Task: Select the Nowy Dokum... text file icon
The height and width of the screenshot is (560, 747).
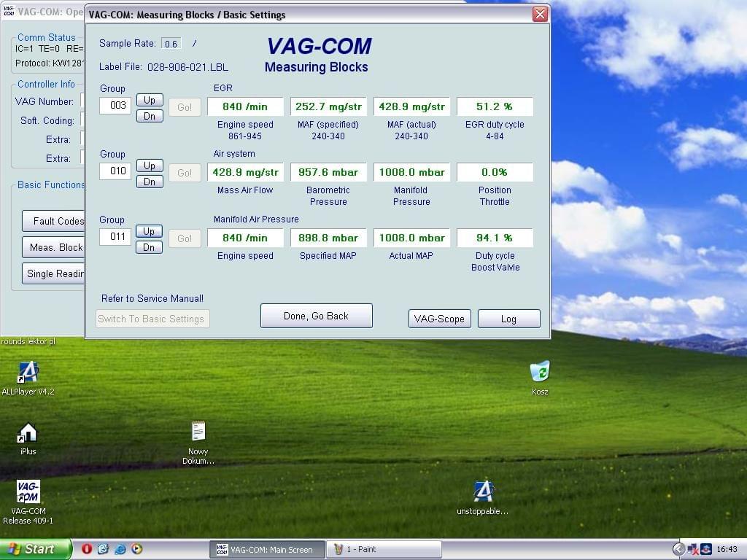Action: point(198,443)
